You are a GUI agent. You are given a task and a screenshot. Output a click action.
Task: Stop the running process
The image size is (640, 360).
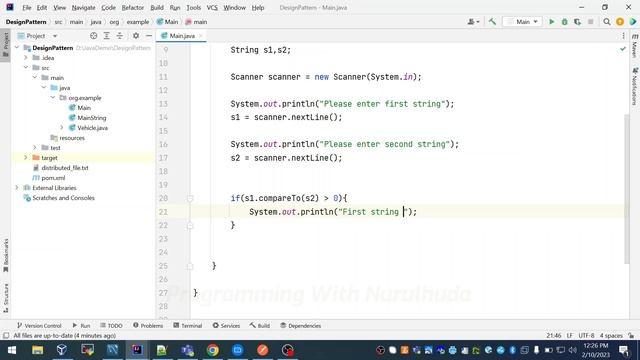[x=591, y=22]
